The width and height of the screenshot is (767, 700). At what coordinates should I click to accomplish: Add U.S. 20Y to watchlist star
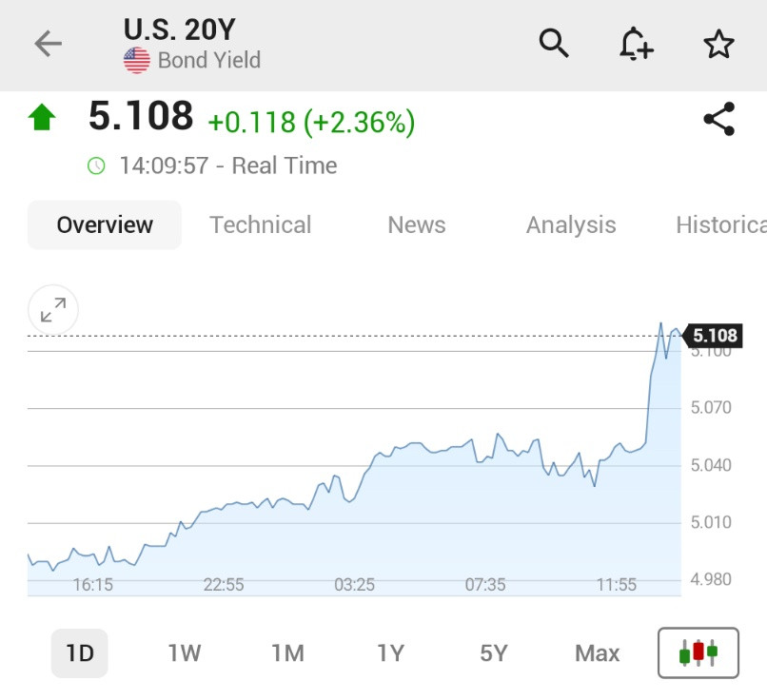718,44
